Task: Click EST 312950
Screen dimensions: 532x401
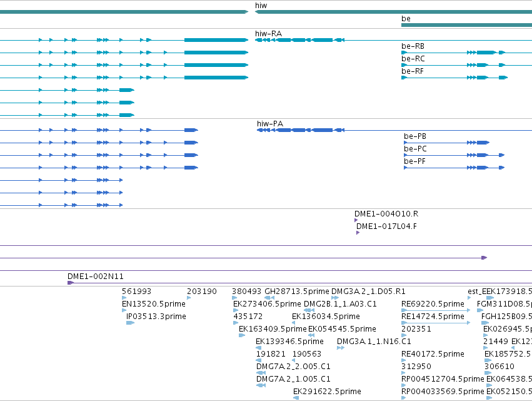Action: (x=416, y=367)
